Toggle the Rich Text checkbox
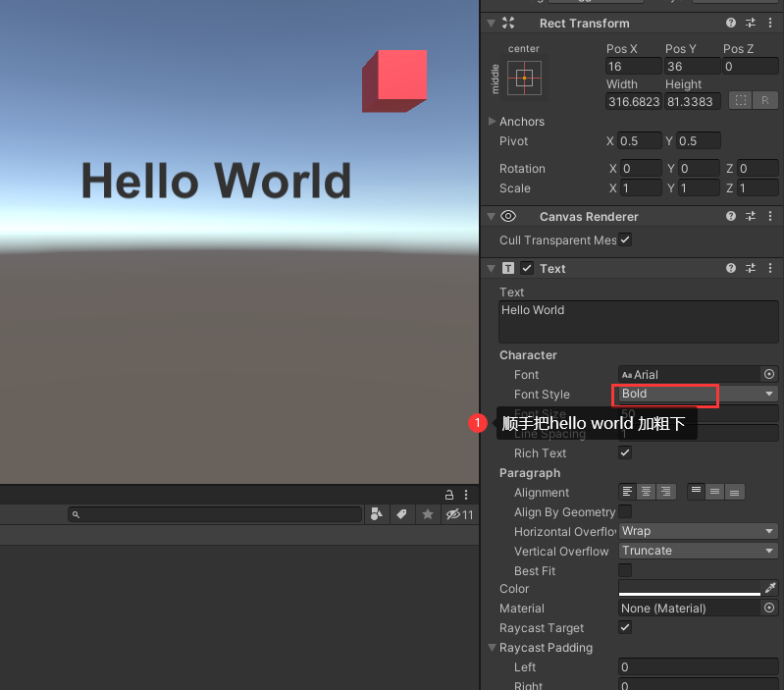The height and width of the screenshot is (690, 784). [x=625, y=452]
